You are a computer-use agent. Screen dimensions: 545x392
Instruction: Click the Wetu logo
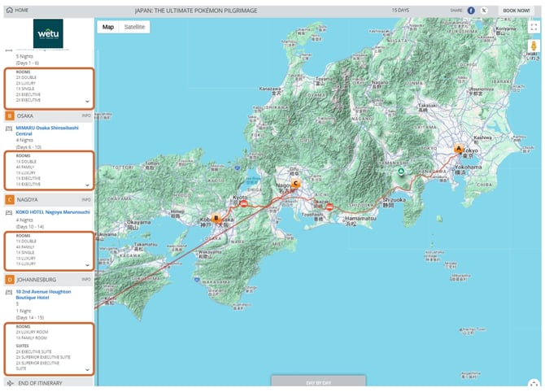coord(48,33)
